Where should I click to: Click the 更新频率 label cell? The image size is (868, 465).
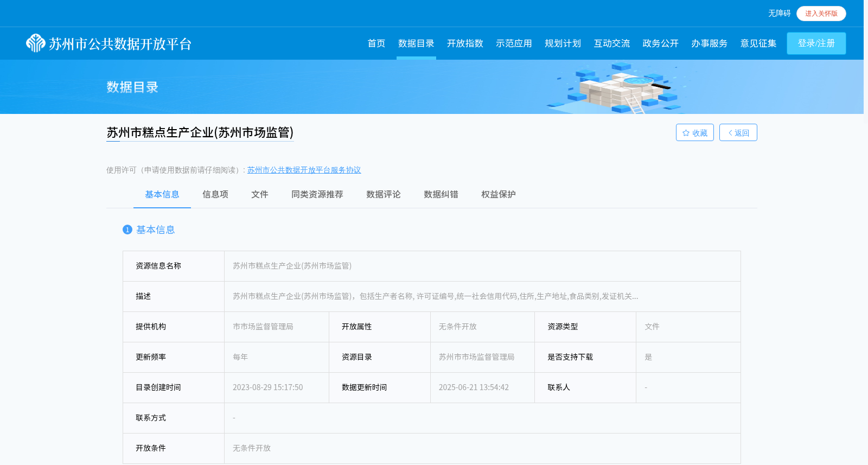click(174, 357)
